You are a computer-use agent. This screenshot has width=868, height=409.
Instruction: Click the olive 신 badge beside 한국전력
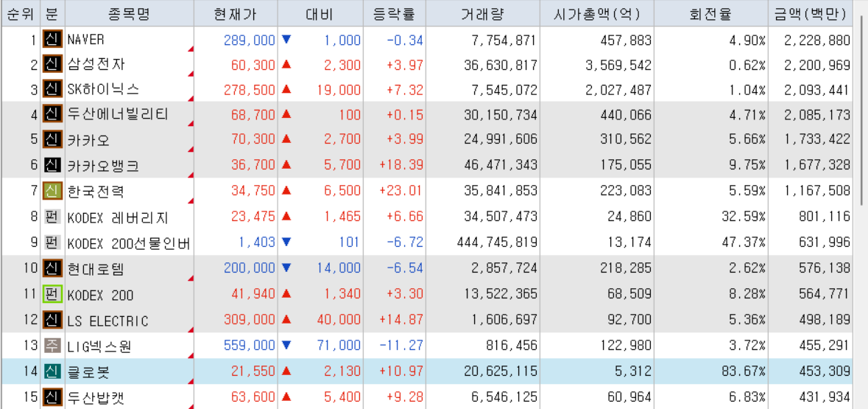[52, 191]
